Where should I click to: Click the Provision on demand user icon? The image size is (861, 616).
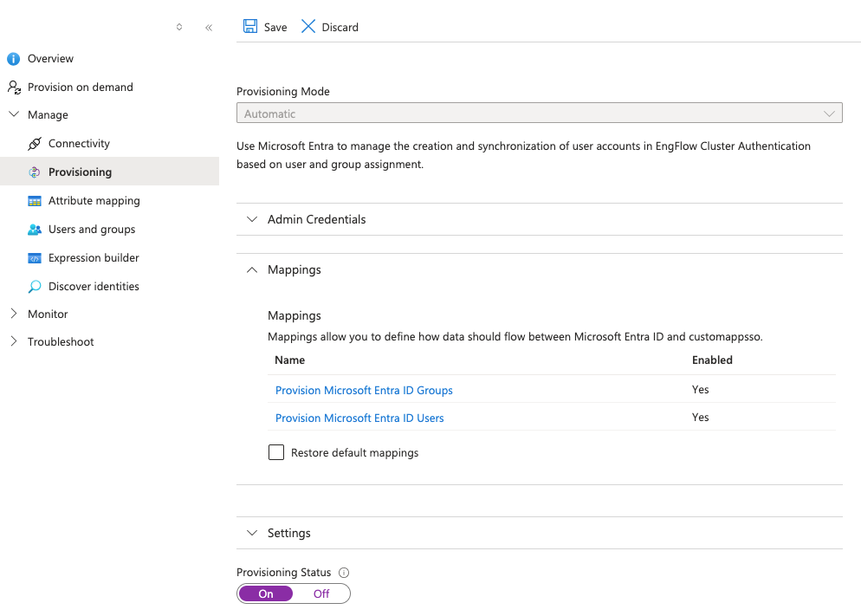14,87
